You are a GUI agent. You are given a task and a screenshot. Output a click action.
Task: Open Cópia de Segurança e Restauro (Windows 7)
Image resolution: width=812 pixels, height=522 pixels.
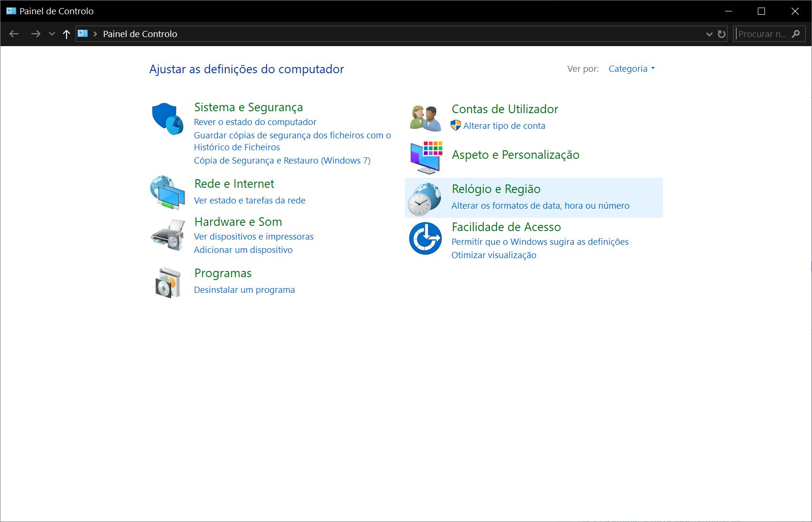coord(282,160)
